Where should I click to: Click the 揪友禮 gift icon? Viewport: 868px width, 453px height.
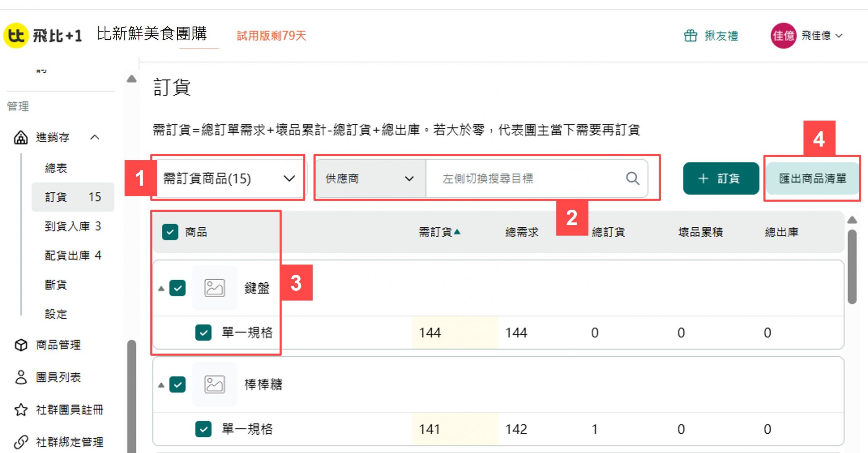point(690,36)
